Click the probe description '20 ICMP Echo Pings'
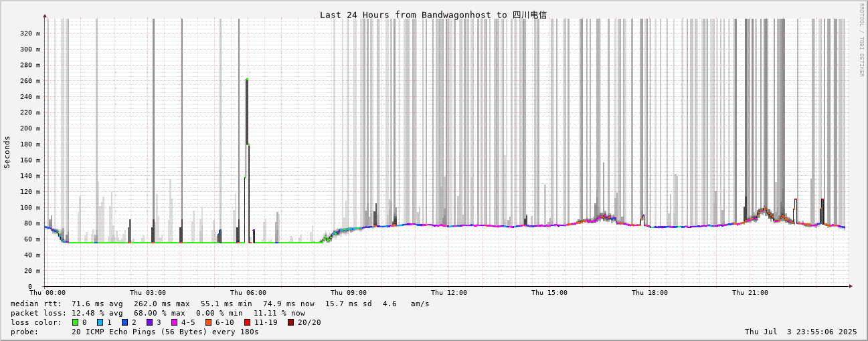Image resolution: width=868 pixels, height=341 pixels. click(114, 332)
